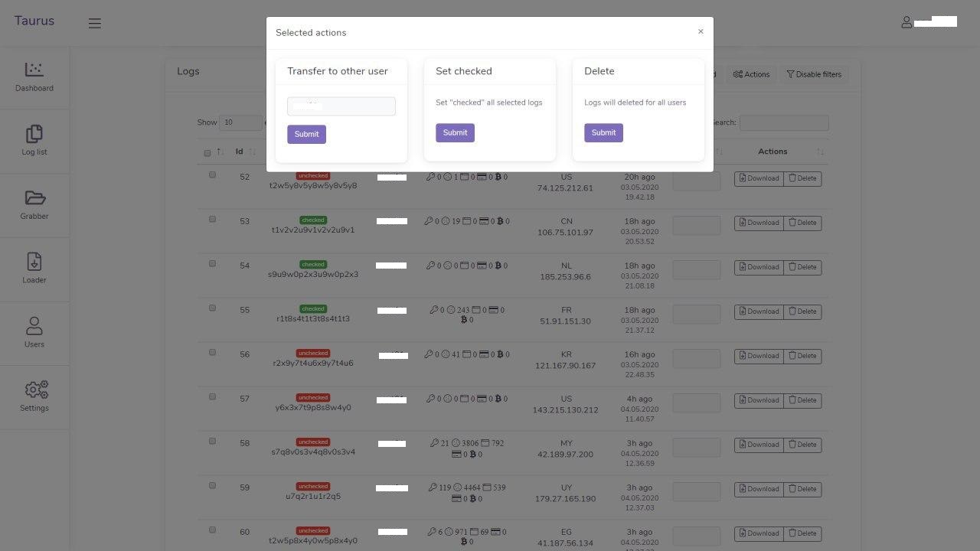This screenshot has width=980, height=551.
Task: Go to Log list in sidebar
Action: 34,141
